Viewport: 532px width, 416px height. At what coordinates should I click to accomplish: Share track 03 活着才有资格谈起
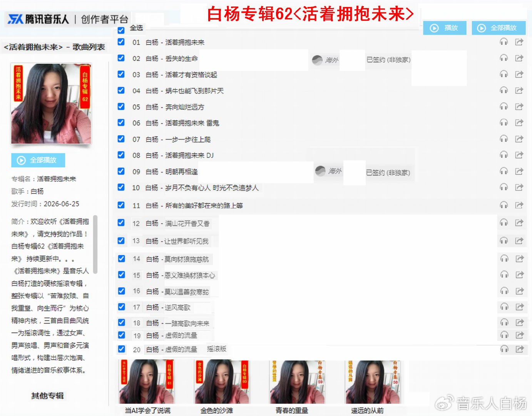coord(519,74)
